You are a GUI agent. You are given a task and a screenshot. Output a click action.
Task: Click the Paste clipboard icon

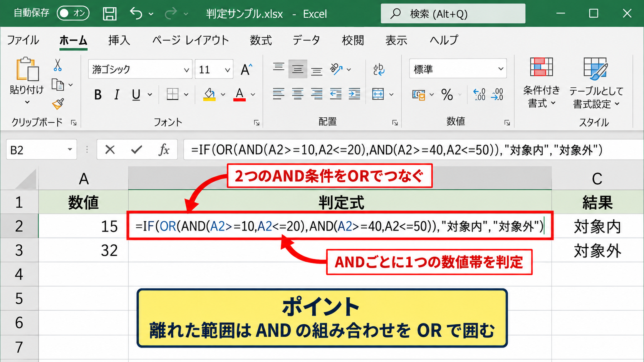point(27,69)
